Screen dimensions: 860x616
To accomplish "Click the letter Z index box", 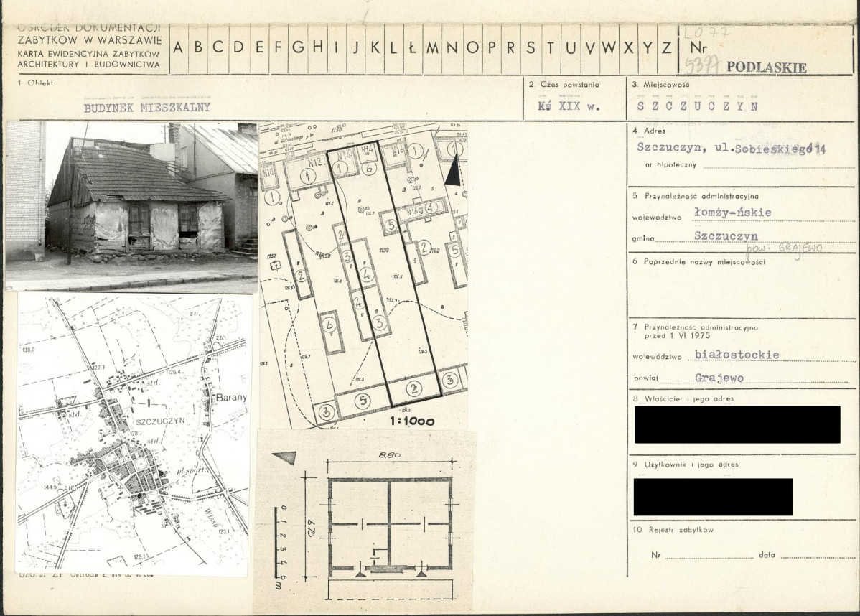I will pyautogui.click(x=666, y=48).
